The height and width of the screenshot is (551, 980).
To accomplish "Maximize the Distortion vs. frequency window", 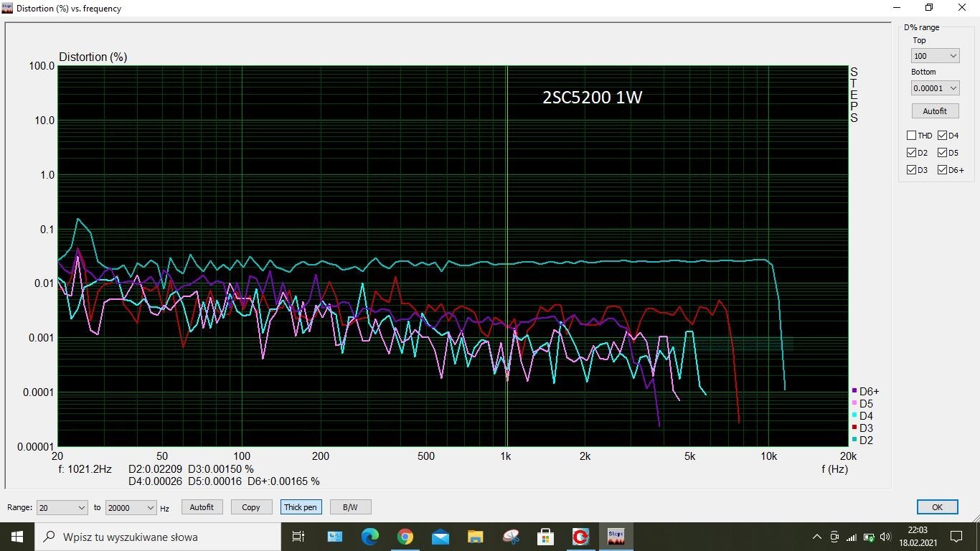I will click(x=929, y=8).
